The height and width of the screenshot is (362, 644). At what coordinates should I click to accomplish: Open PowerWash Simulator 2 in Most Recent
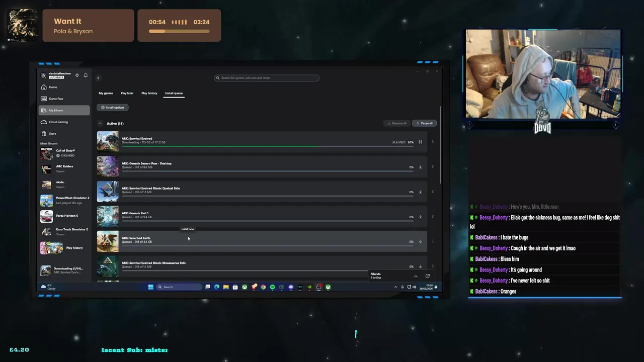[x=64, y=200]
